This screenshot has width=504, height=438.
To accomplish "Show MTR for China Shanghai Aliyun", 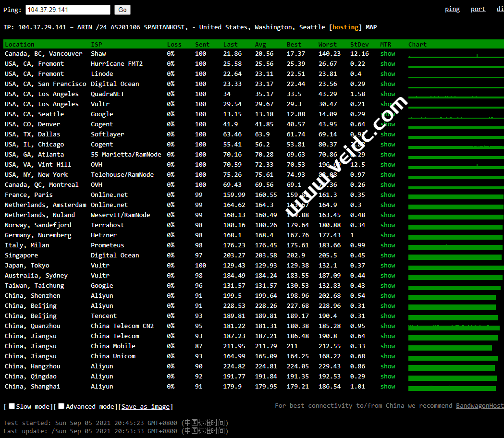I will (x=388, y=387).
